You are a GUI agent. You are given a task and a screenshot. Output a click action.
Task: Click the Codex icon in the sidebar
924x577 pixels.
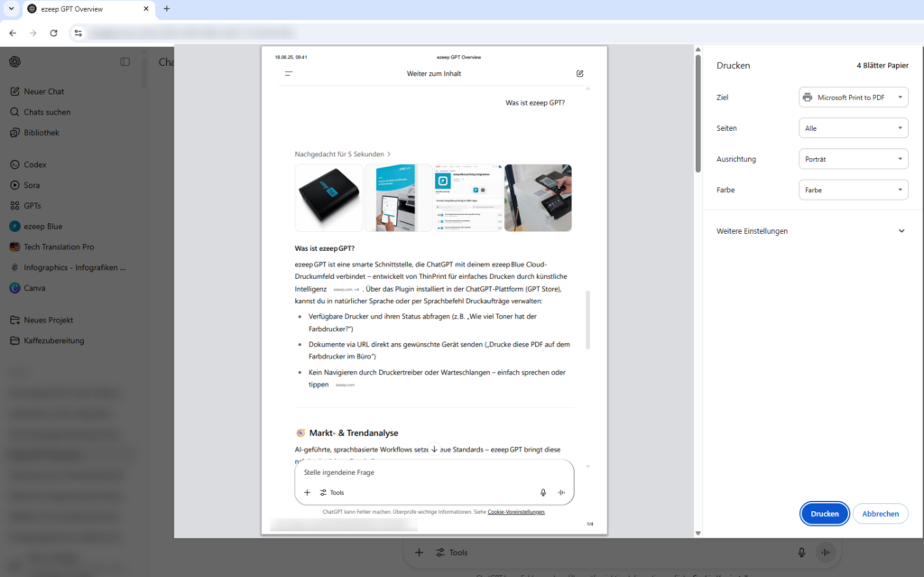point(14,164)
